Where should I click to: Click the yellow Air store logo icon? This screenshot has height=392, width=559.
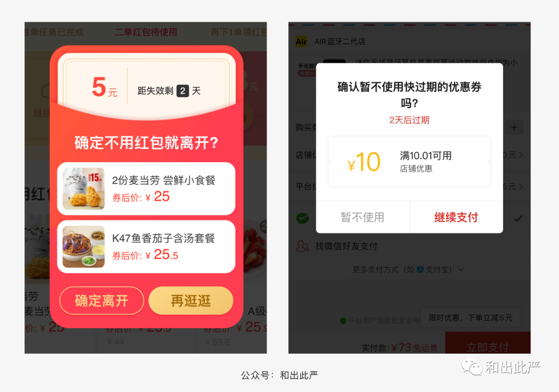click(x=301, y=42)
